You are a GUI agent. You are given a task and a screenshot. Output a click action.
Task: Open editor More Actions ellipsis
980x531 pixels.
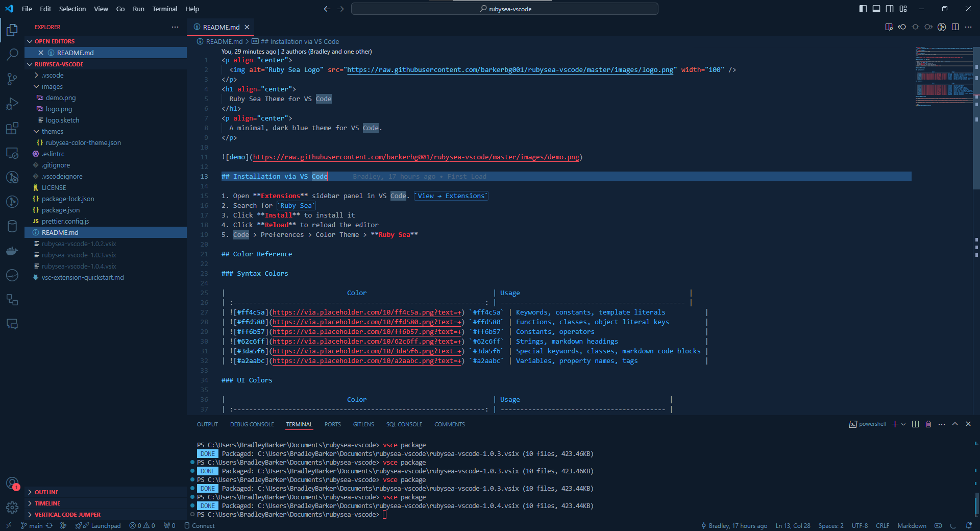point(968,27)
